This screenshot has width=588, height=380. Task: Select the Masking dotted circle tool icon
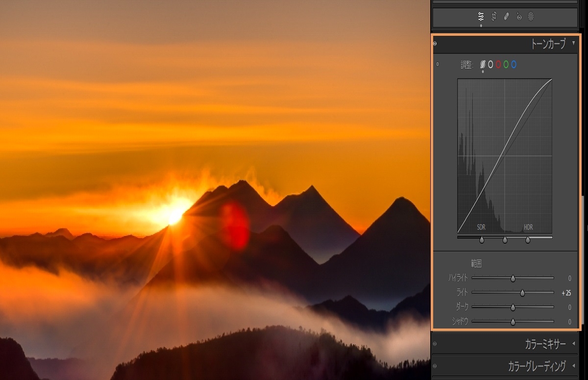pyautogui.click(x=531, y=17)
